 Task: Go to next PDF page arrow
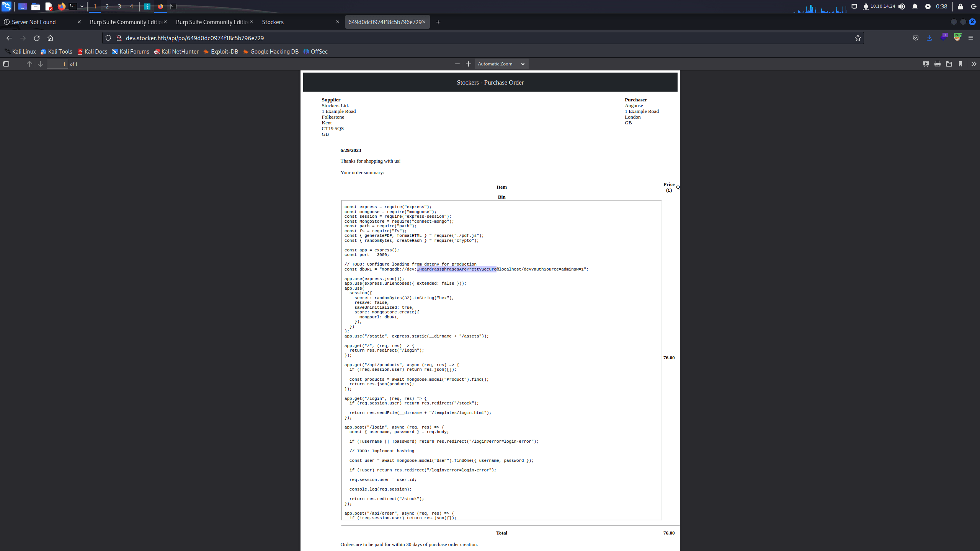(x=41, y=64)
